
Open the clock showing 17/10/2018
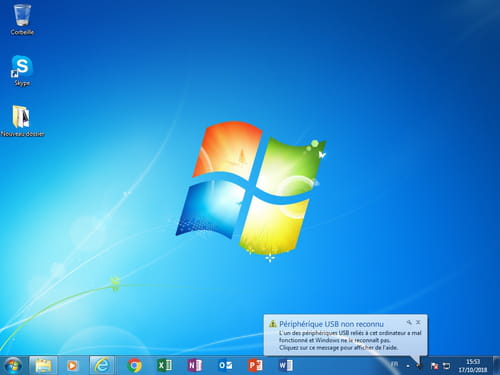point(473,366)
